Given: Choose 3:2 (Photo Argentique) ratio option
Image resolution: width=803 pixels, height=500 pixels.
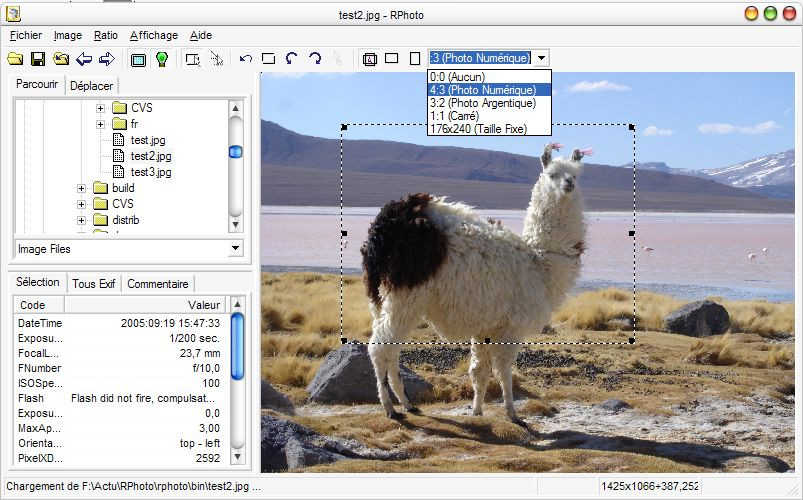Looking at the screenshot, I should click(x=489, y=103).
